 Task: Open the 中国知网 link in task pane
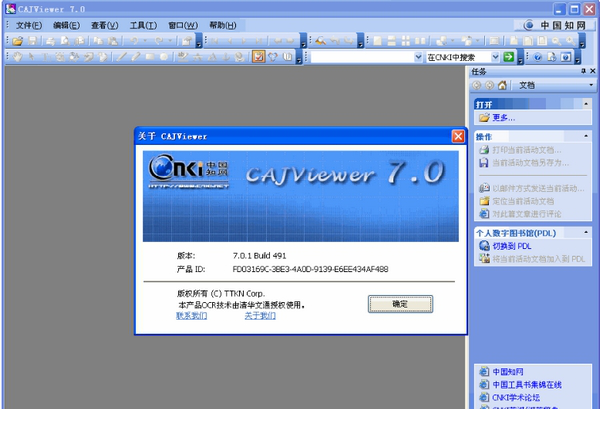[x=507, y=371]
